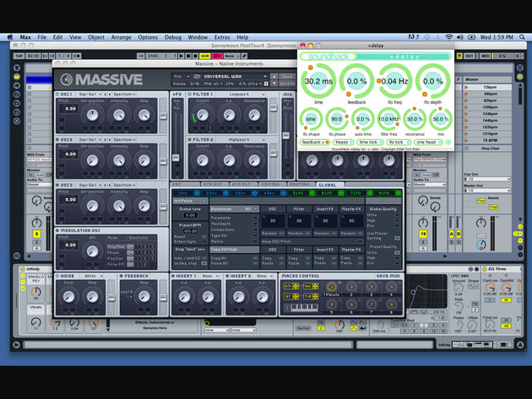532x399 pixels.
Task: Click the TrR macro source crosshair
Action: pos(315,297)
